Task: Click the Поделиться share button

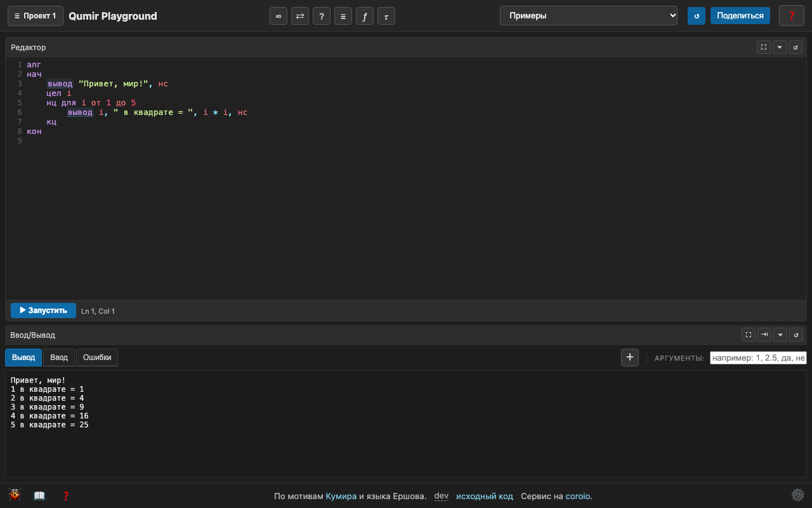Action: click(740, 16)
